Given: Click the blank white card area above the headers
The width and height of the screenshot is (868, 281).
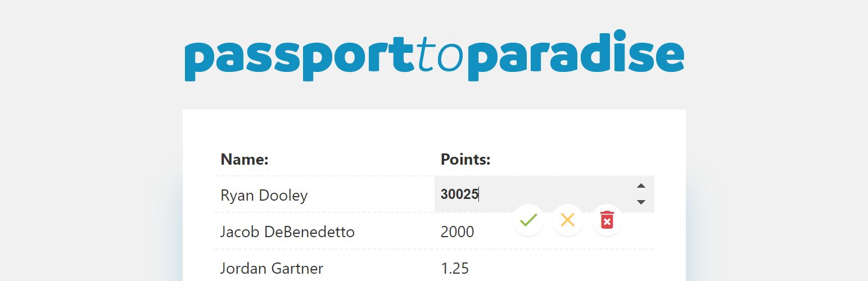Looking at the screenshot, I should [x=433, y=128].
